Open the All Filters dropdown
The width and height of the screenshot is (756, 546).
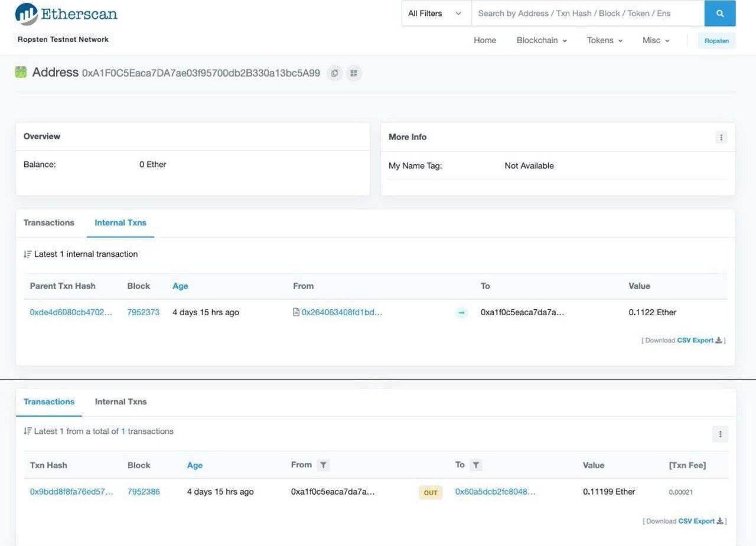tap(436, 14)
